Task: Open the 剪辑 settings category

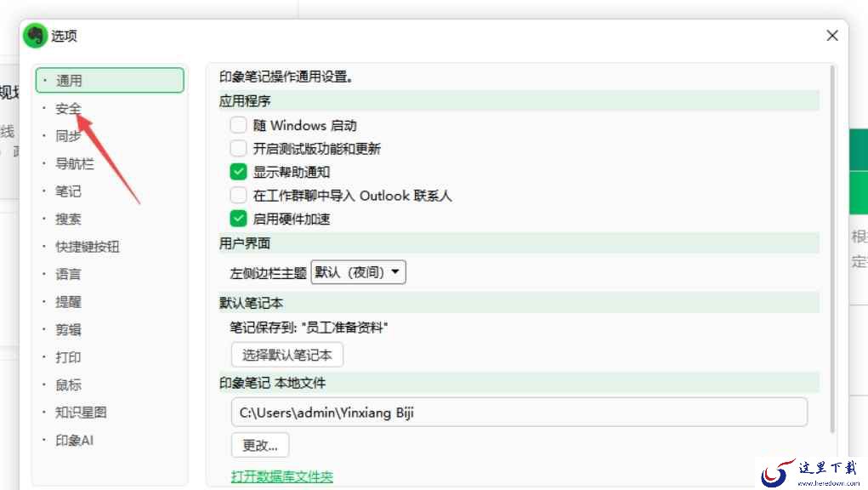Action: (68, 329)
